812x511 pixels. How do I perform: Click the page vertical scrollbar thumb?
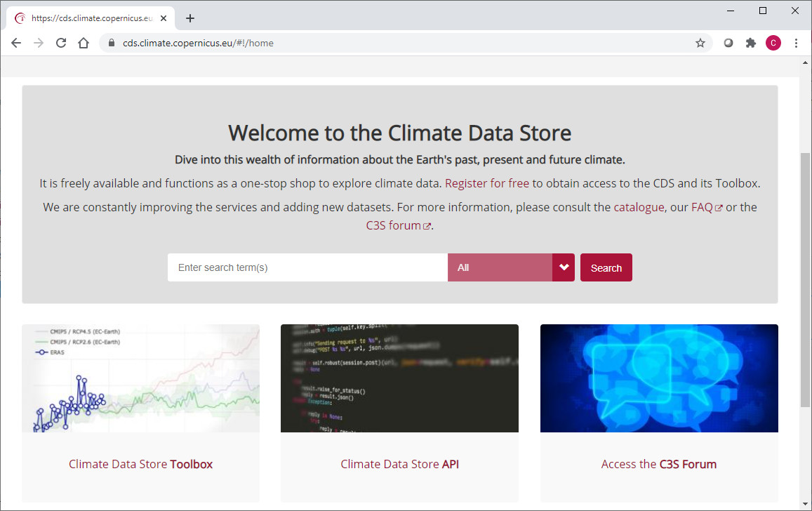805,279
